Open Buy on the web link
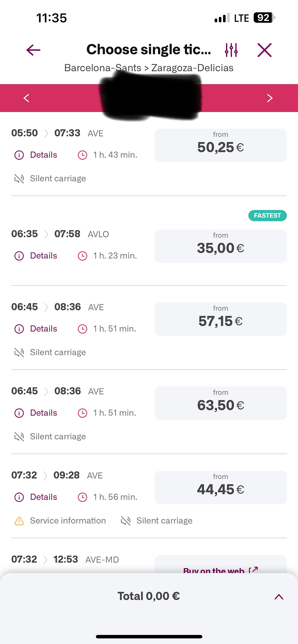 tap(220, 570)
